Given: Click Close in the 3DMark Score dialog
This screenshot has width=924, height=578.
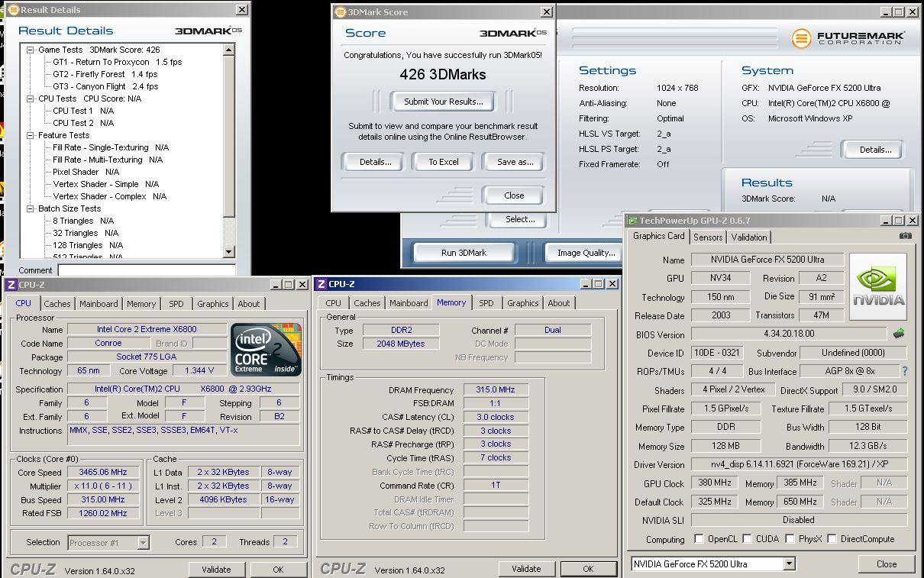Looking at the screenshot, I should pyautogui.click(x=514, y=195).
